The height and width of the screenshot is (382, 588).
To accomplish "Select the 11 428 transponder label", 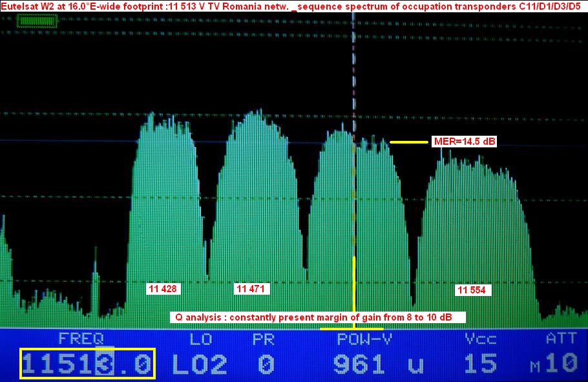I will (x=163, y=289).
